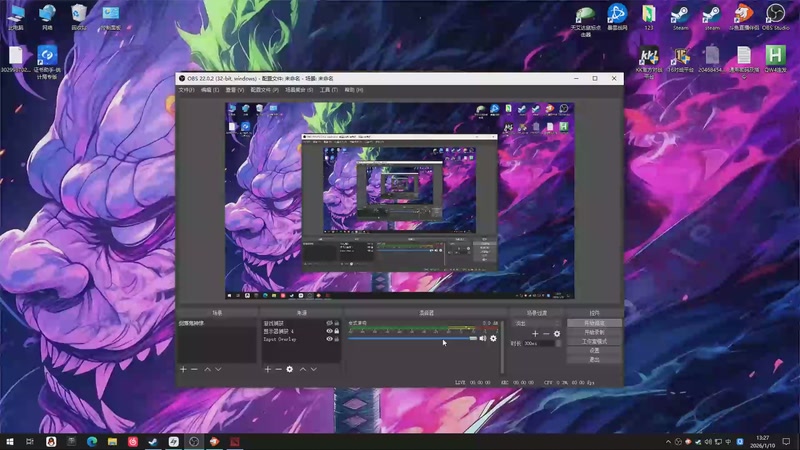Open the KK官方对战平台 desktop shortcut
The height and width of the screenshot is (450, 800).
648,62
